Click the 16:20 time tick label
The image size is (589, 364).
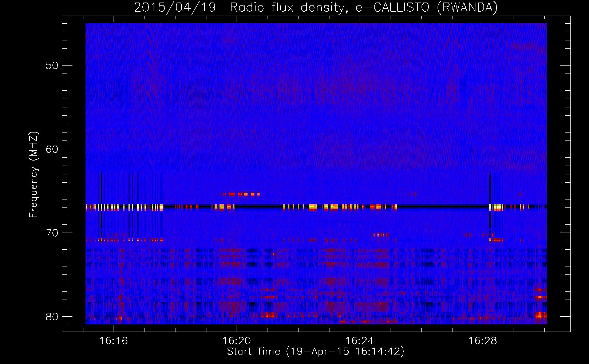pos(237,341)
